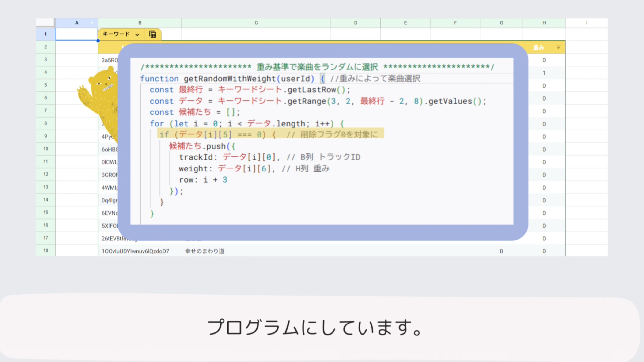Select column G header

click(x=501, y=23)
